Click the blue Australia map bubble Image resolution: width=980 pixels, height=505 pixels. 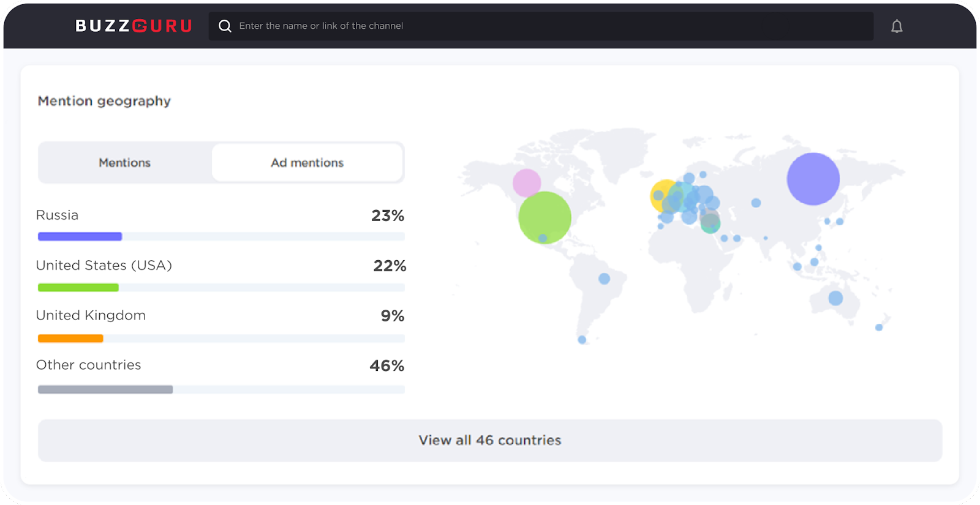point(835,298)
